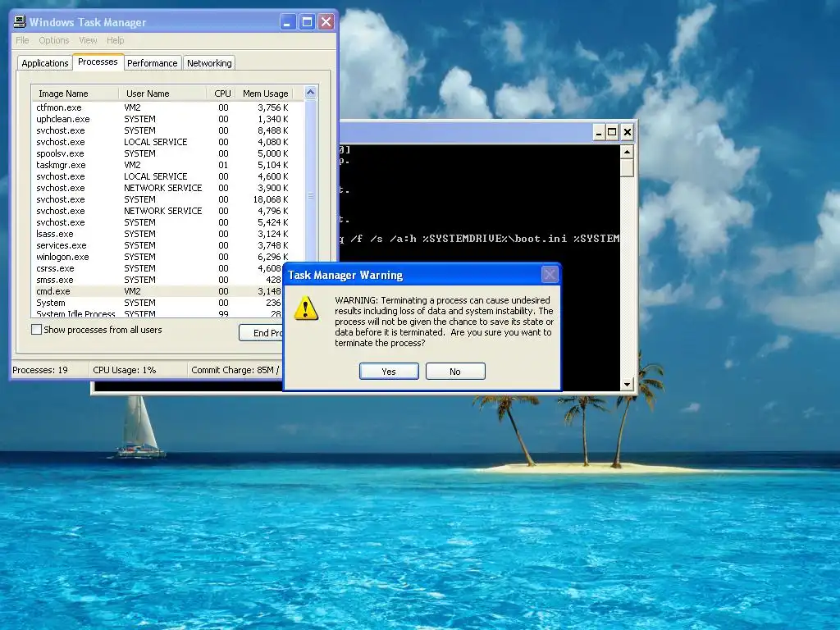Click command prompt scroll up arrow
This screenshot has width=840, height=630.
pyautogui.click(x=627, y=152)
